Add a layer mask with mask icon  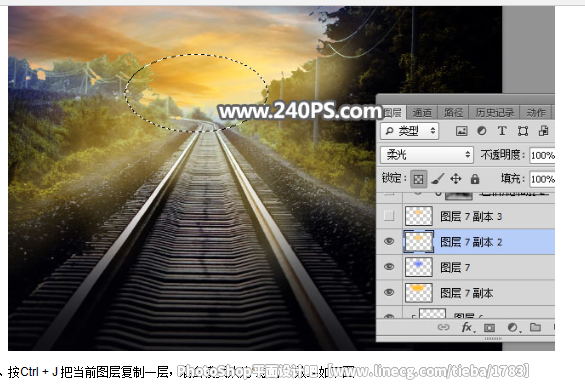(489, 327)
